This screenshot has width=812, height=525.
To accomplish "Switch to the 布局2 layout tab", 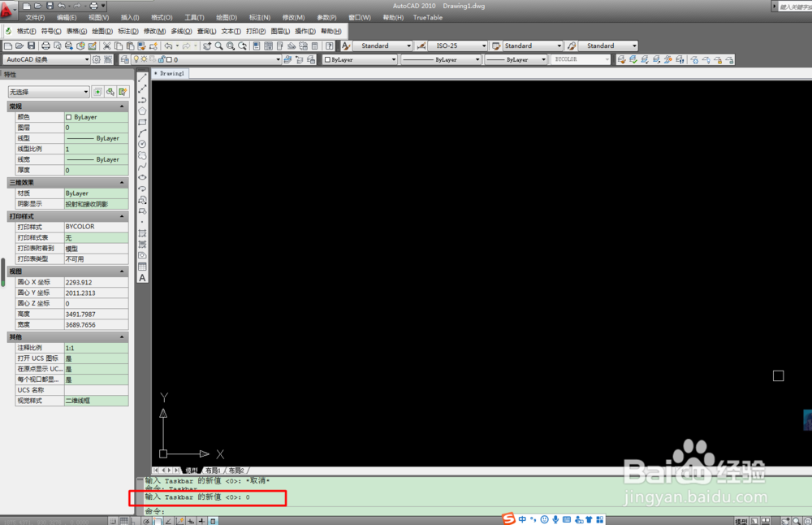I will click(x=236, y=471).
